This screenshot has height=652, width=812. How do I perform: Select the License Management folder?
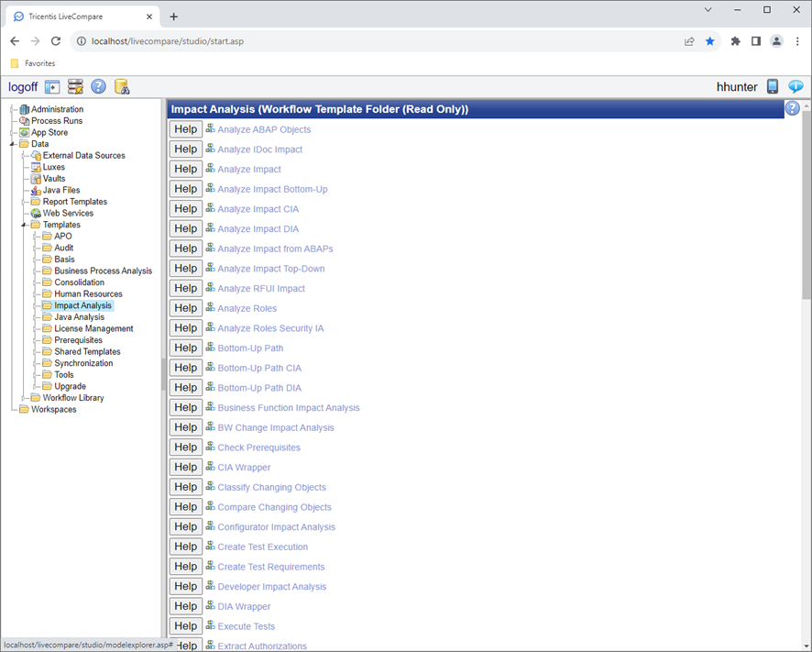93,328
